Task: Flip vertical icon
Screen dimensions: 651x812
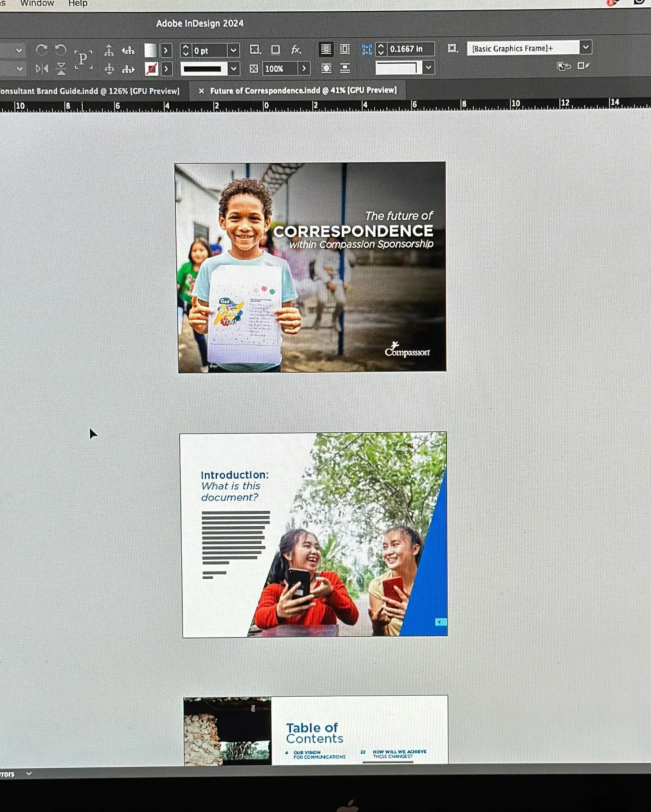Action: [61, 69]
